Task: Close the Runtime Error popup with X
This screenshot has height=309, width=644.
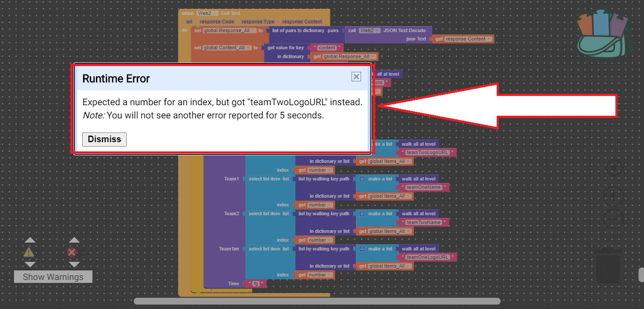Action: click(356, 77)
